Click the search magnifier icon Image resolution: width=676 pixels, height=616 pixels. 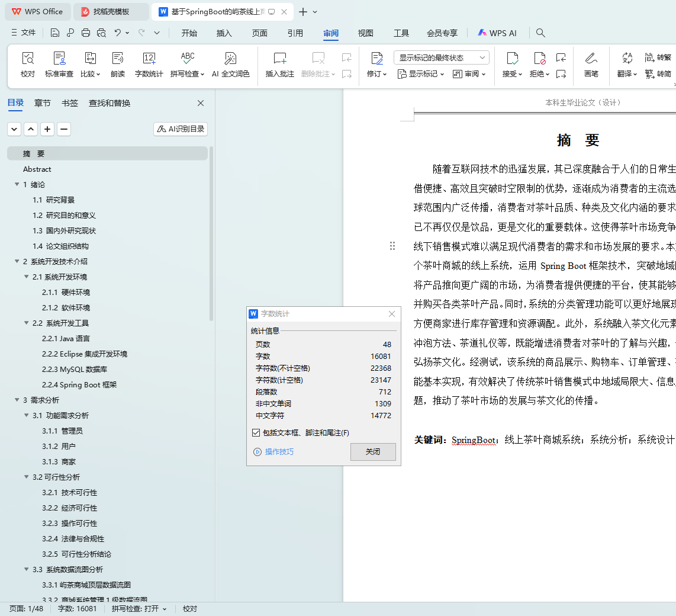pos(540,33)
